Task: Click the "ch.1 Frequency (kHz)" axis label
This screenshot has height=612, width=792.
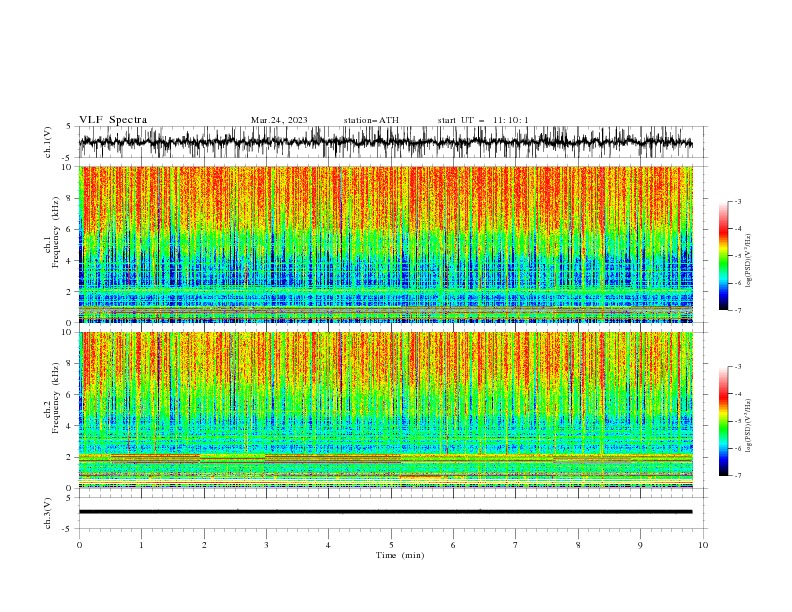Action: pos(52,231)
